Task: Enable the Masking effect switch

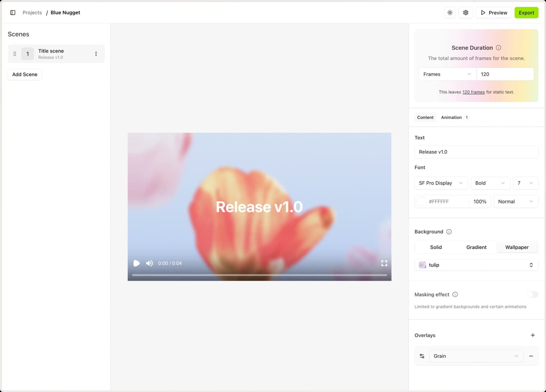Action: click(x=532, y=294)
